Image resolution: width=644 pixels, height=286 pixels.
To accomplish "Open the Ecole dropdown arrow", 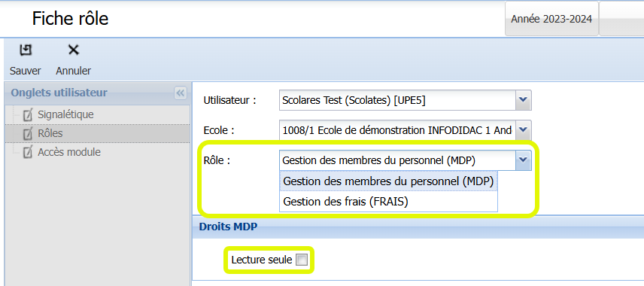I will point(524,130).
